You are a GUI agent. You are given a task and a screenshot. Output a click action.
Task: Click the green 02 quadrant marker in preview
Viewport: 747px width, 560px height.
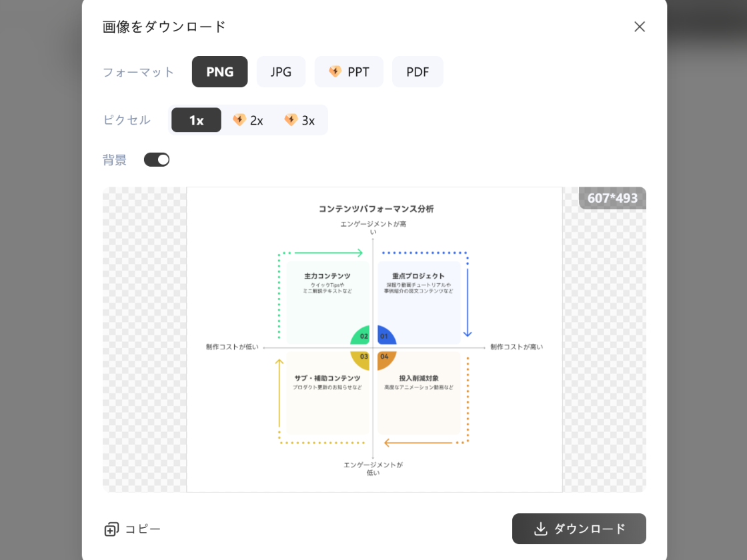(364, 336)
